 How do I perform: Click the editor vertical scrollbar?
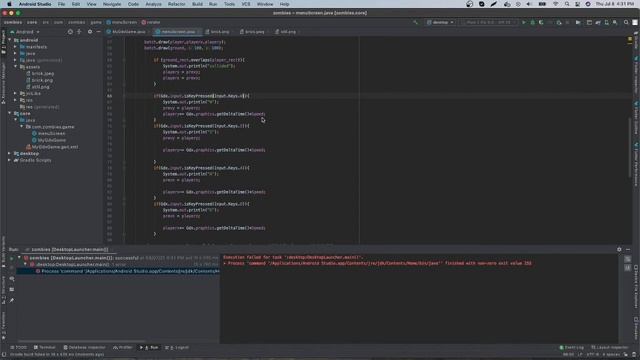click(x=630, y=148)
